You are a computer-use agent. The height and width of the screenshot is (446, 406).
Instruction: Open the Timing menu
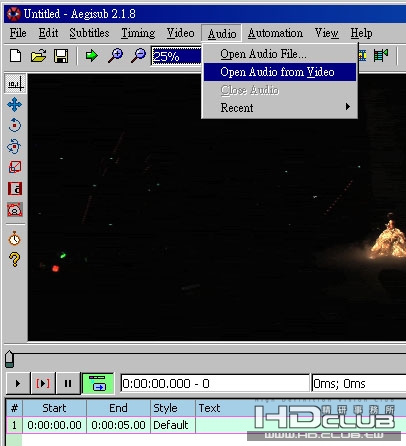point(138,33)
